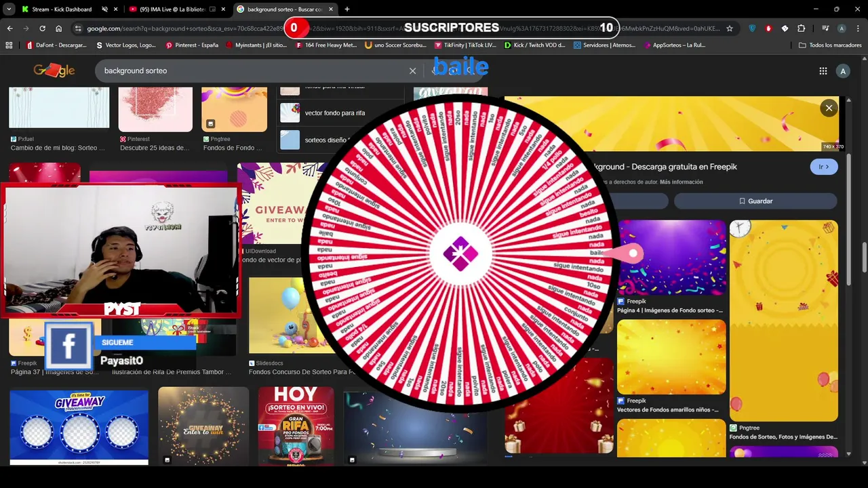The width and height of the screenshot is (868, 488).
Task: Open media controls button in toolbar
Action: pos(825,28)
